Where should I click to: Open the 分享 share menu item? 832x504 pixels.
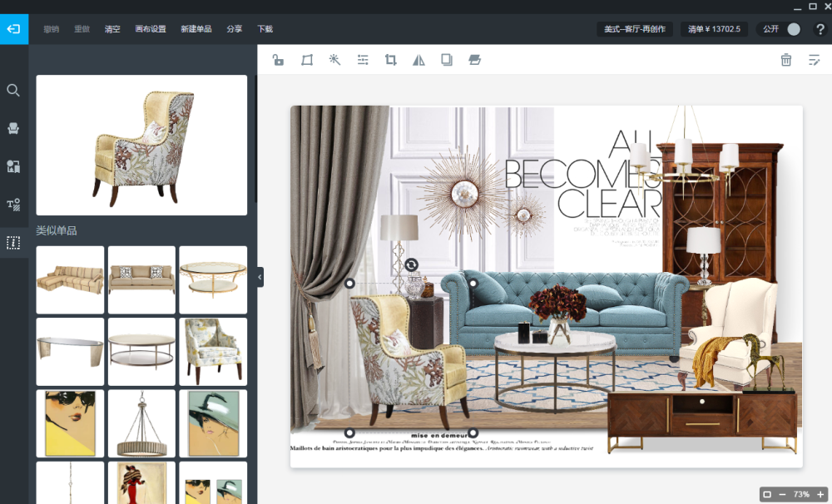click(235, 29)
